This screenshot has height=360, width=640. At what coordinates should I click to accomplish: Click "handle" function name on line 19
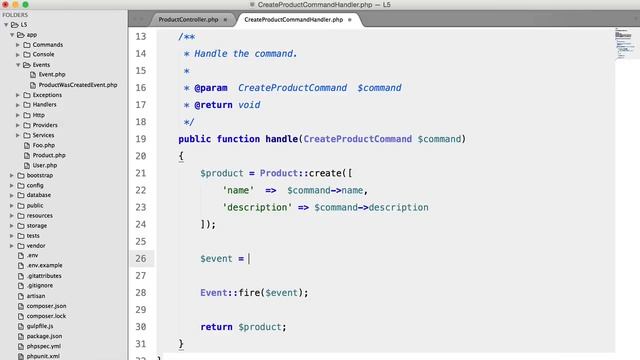282,139
